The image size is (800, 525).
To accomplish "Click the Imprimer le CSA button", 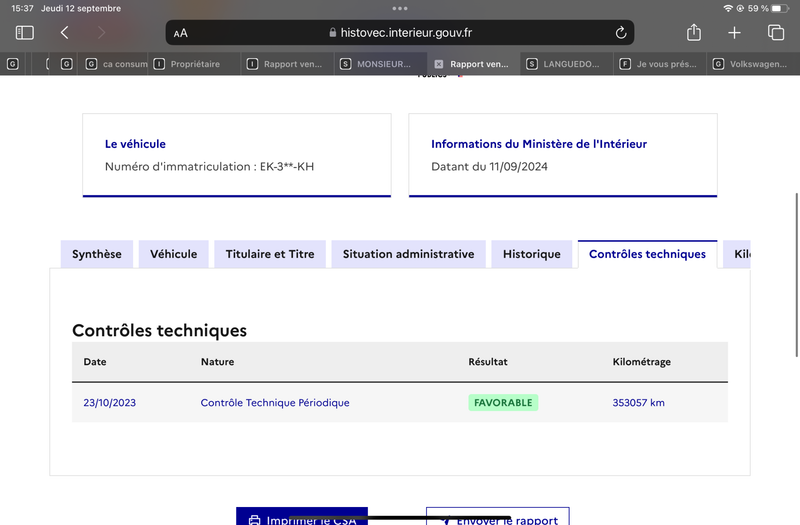I will 302,517.
